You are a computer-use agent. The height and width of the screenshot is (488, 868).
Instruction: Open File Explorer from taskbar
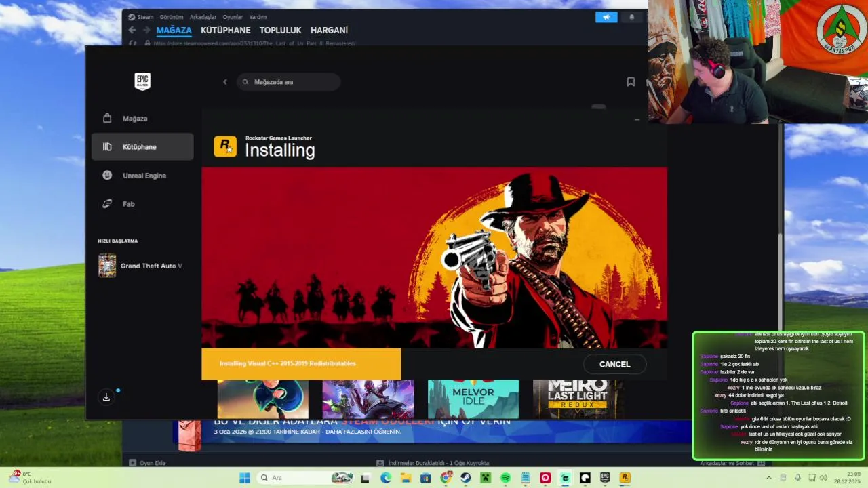(406, 478)
